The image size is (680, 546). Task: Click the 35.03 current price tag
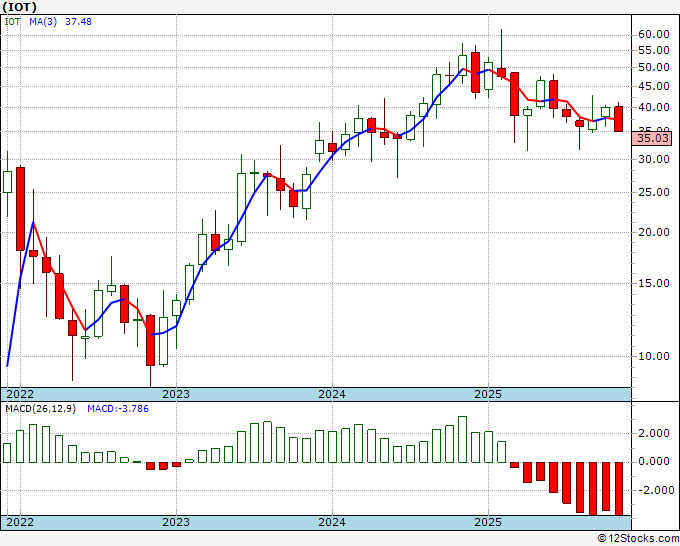[x=652, y=138]
